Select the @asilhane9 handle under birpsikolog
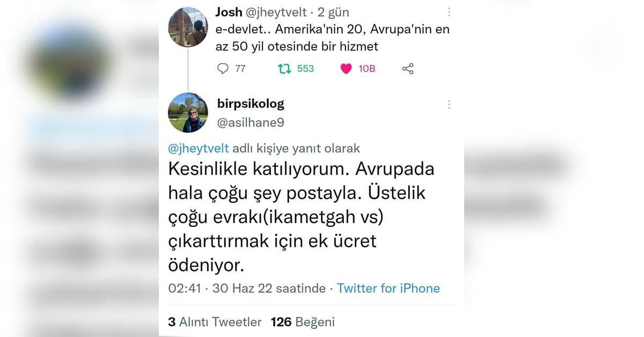The width and height of the screenshot is (644, 337). pos(251,122)
